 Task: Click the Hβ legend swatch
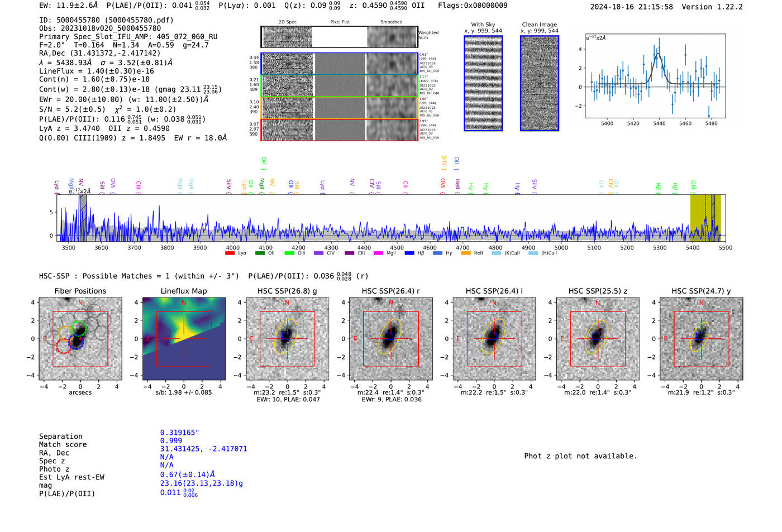(x=409, y=253)
